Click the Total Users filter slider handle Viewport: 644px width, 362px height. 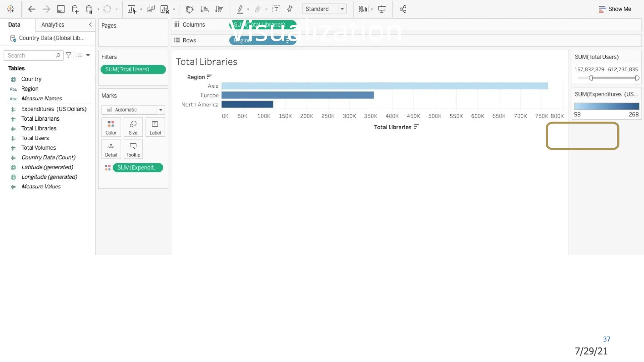pos(591,78)
